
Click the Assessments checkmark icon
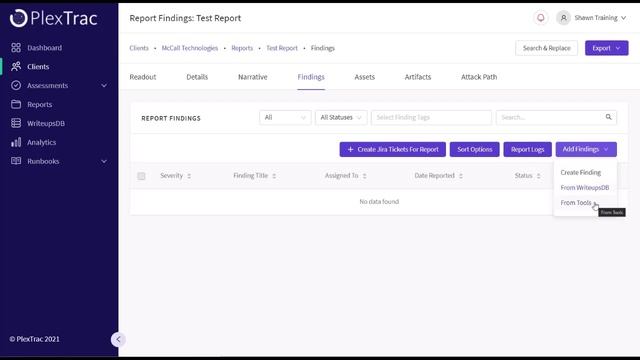(16, 85)
